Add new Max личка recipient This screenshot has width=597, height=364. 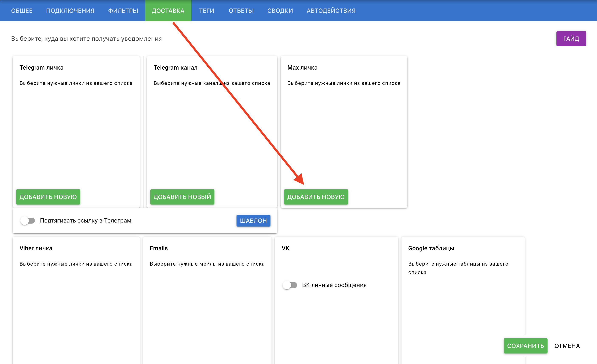(x=316, y=197)
